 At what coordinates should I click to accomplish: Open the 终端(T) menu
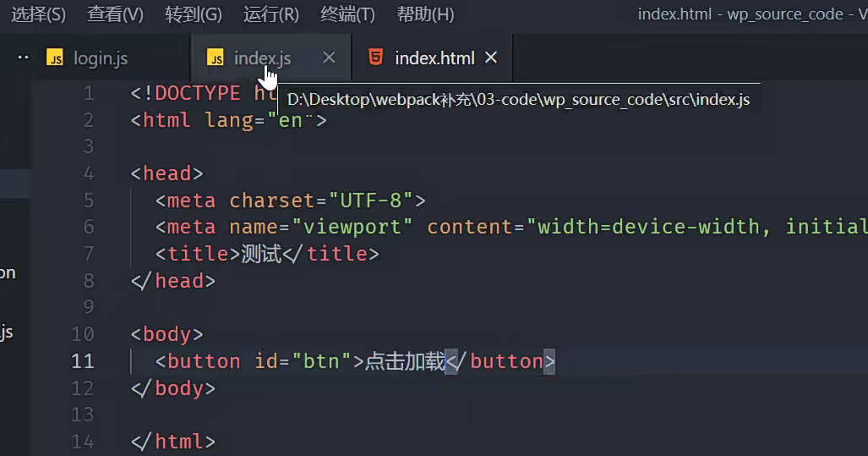click(x=348, y=14)
